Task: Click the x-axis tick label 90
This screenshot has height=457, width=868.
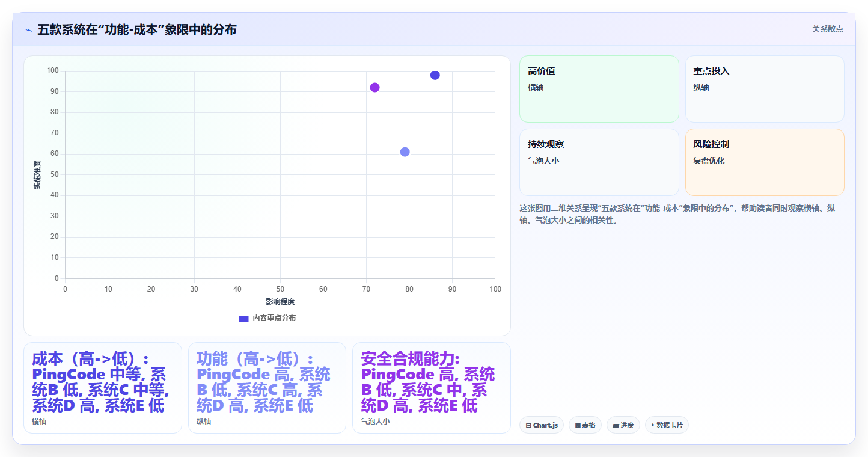Action: (x=452, y=289)
